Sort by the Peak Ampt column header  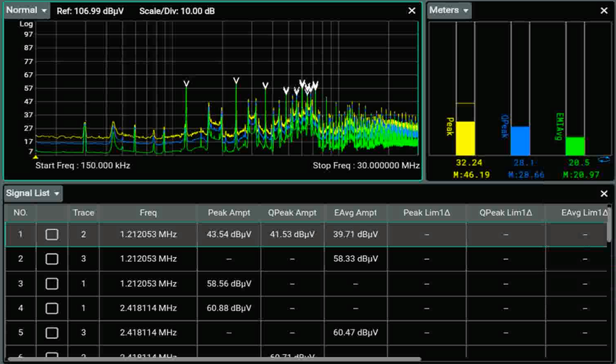click(229, 213)
